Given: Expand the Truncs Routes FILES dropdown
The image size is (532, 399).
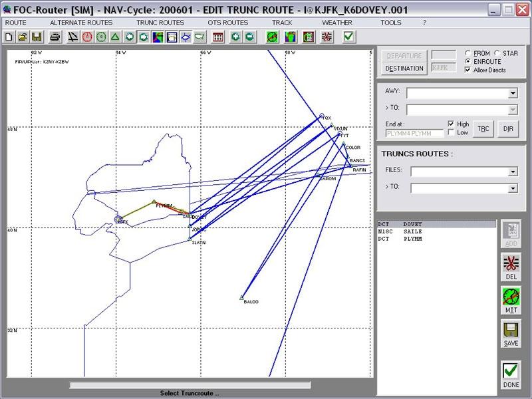Looking at the screenshot, I should [x=512, y=172].
